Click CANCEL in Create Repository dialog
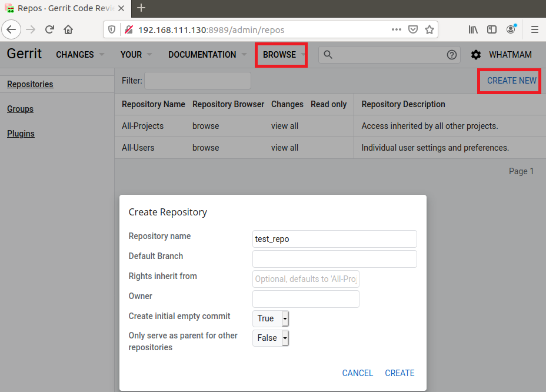This screenshot has width=546, height=392. (358, 373)
